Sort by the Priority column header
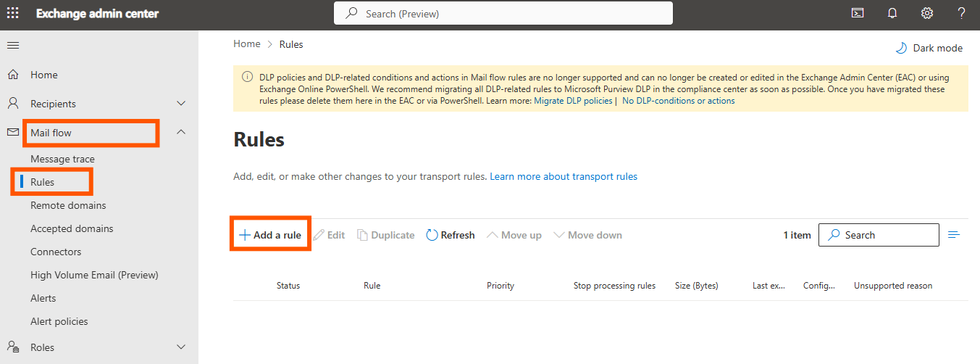 click(x=501, y=286)
